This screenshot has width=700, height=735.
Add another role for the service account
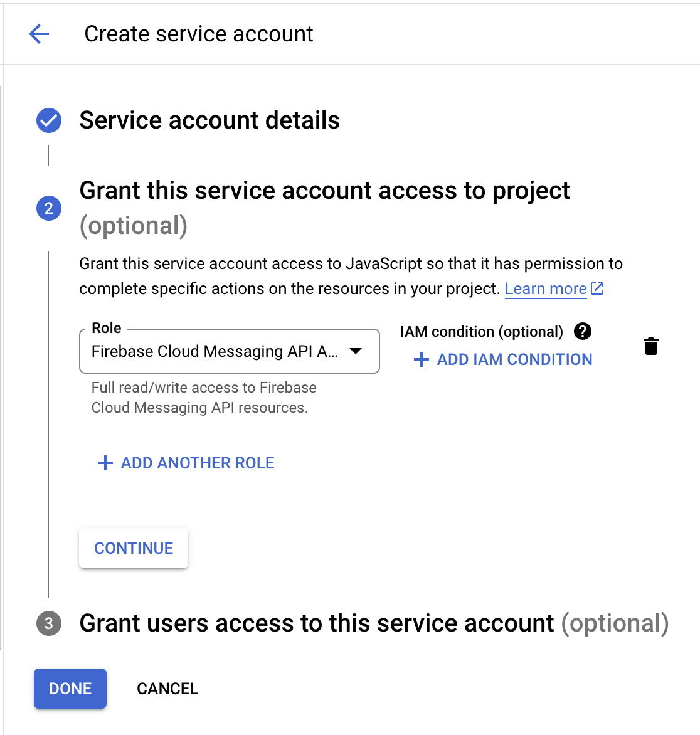click(185, 463)
